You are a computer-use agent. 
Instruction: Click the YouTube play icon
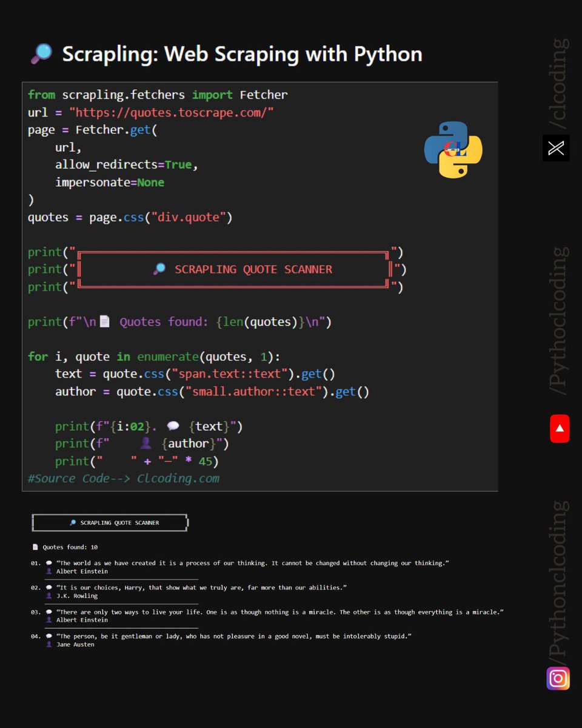(x=560, y=428)
